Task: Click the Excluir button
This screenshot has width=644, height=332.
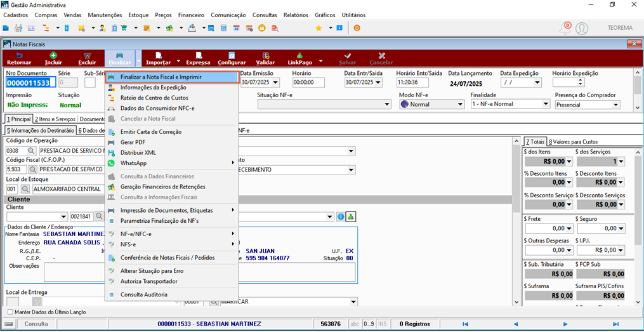Action: coord(87,59)
